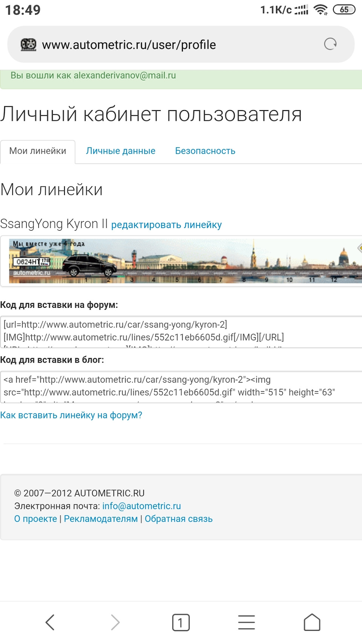
Task: Go back with browser back arrow
Action: (50, 622)
